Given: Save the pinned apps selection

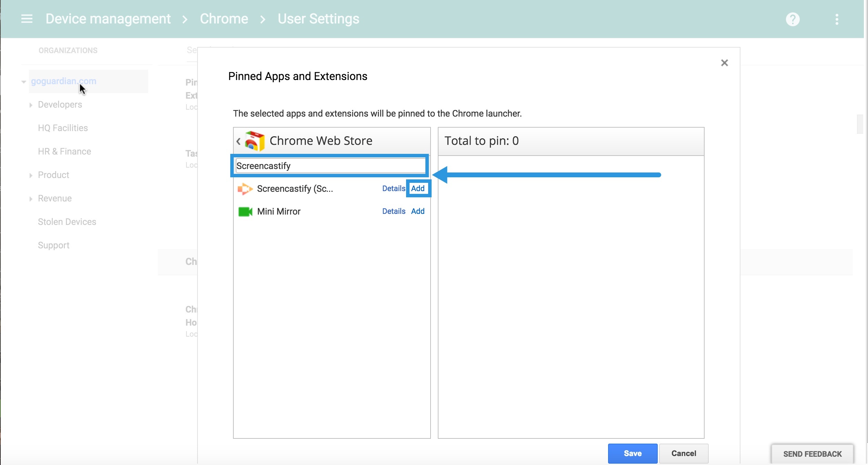Looking at the screenshot, I should pos(633,453).
